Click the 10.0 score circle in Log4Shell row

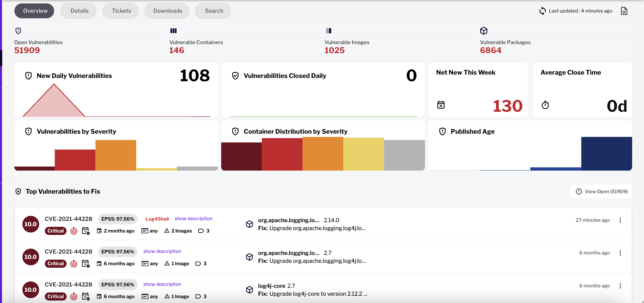[x=31, y=224]
